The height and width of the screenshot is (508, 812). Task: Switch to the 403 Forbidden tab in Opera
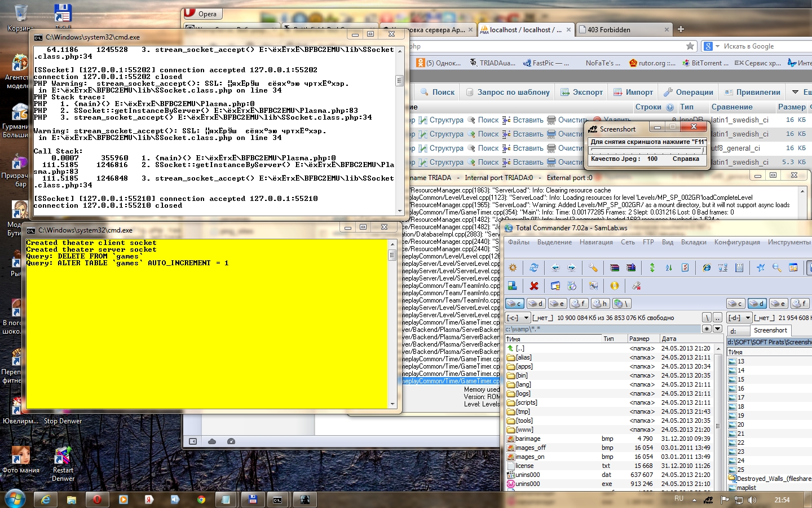point(624,29)
